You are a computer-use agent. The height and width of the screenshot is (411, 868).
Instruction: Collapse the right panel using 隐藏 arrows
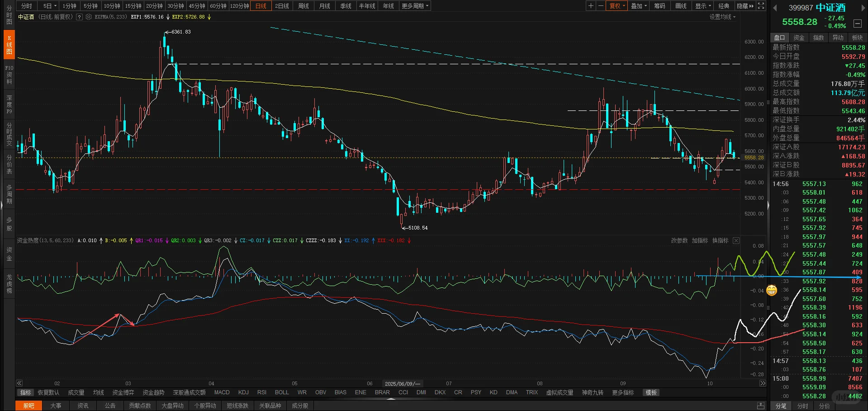(x=745, y=6)
